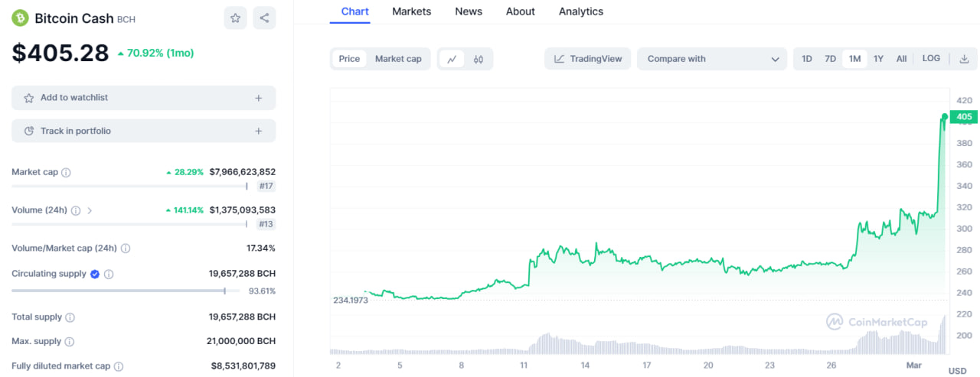This screenshot has height=377, width=980.
Task: Select the 7D time range
Action: pos(830,59)
